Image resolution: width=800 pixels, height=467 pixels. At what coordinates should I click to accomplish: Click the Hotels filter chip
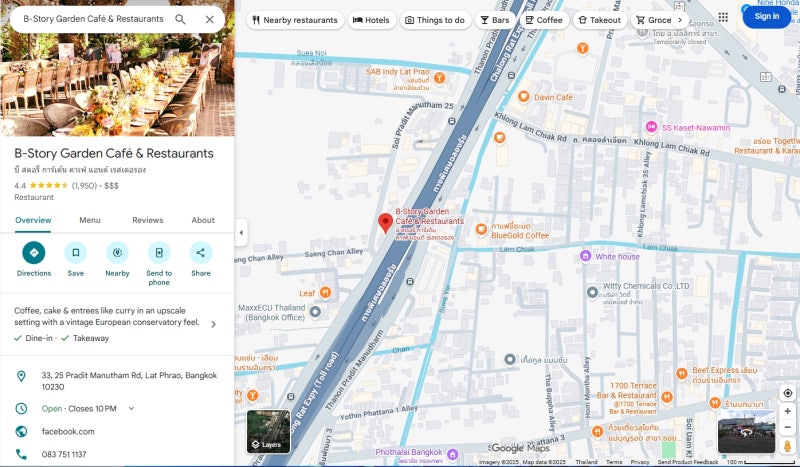click(x=371, y=20)
